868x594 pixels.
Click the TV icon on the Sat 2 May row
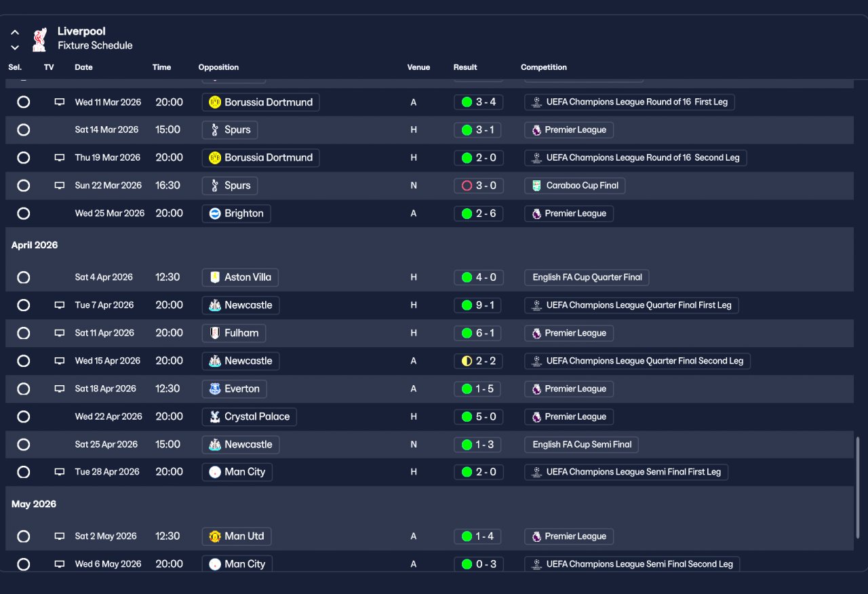(60, 536)
